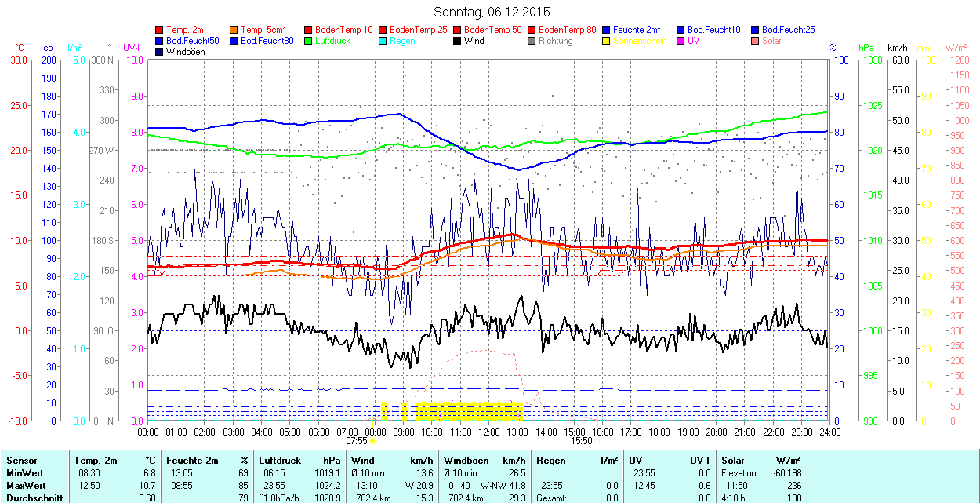Click the Luftdruck column header in table
Screen dimensions: 980x503
(x=280, y=461)
